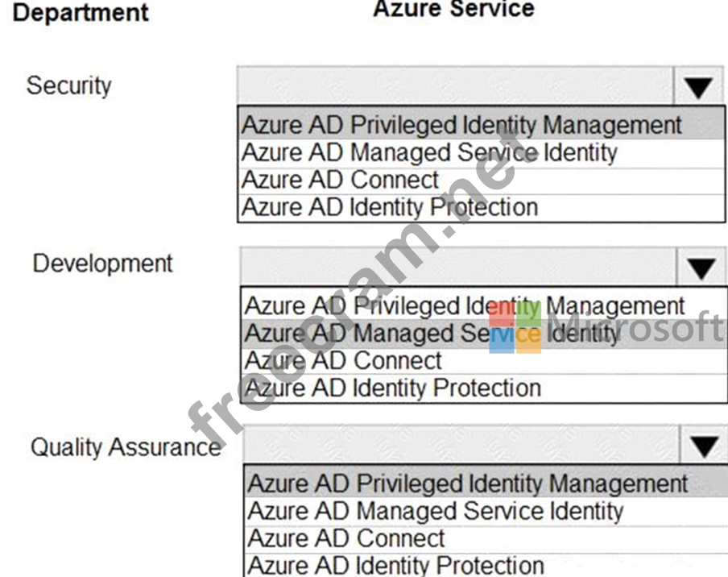Click the Development dropdown selection field
This screenshot has width=728, height=577.
459,268
